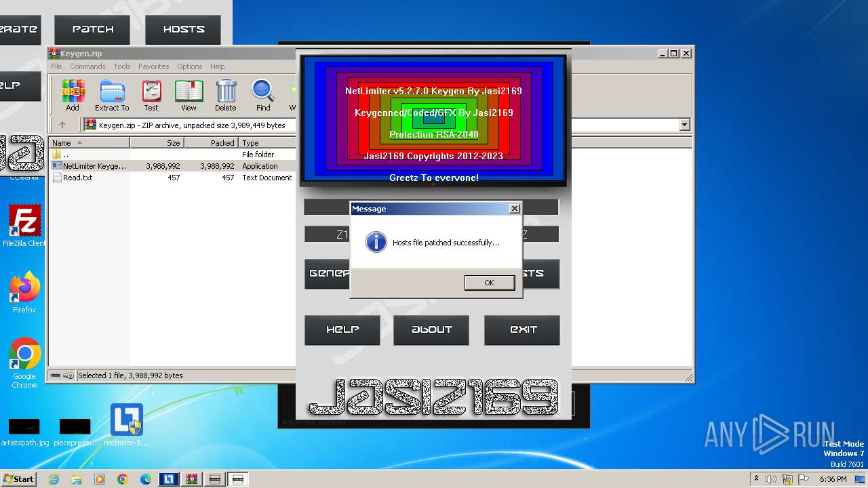Click the netlimiter installer desktop icon

126,425
